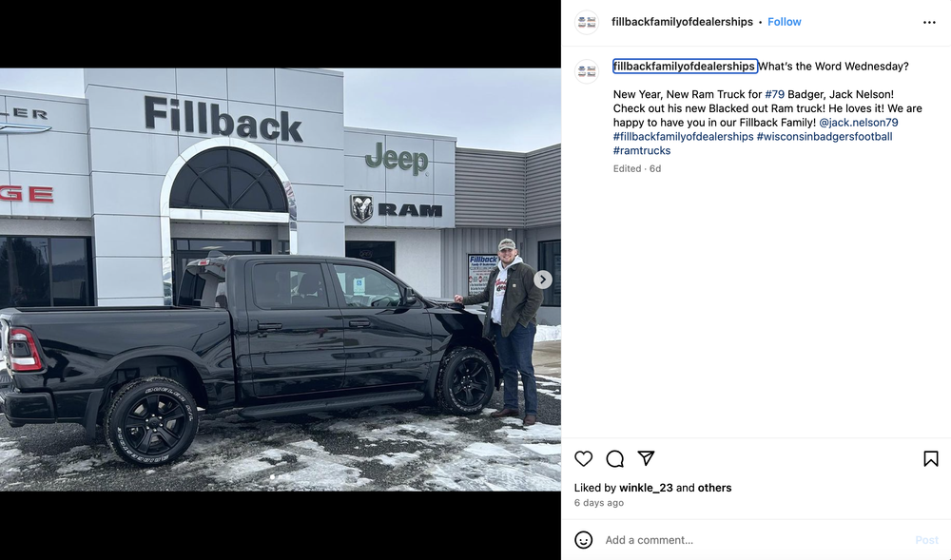Image resolution: width=951 pixels, height=560 pixels.
Task: Follow the fillbackfamilyofdealerships account
Action: [x=785, y=22]
